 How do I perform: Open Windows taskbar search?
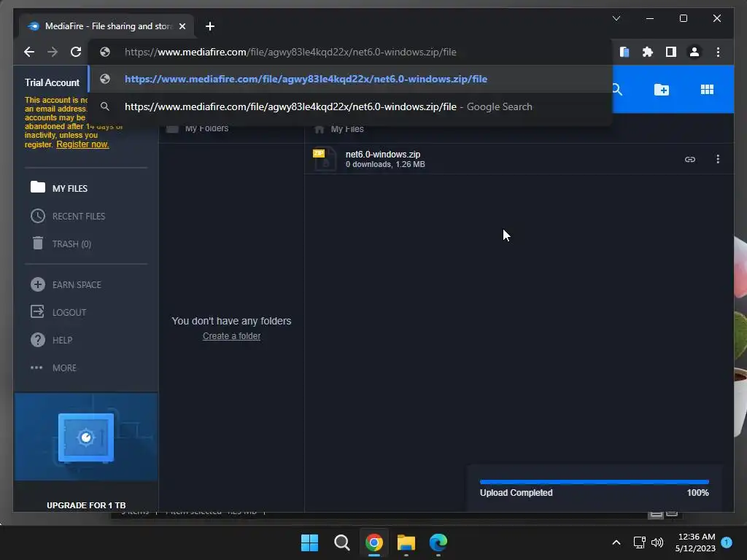[x=341, y=542]
